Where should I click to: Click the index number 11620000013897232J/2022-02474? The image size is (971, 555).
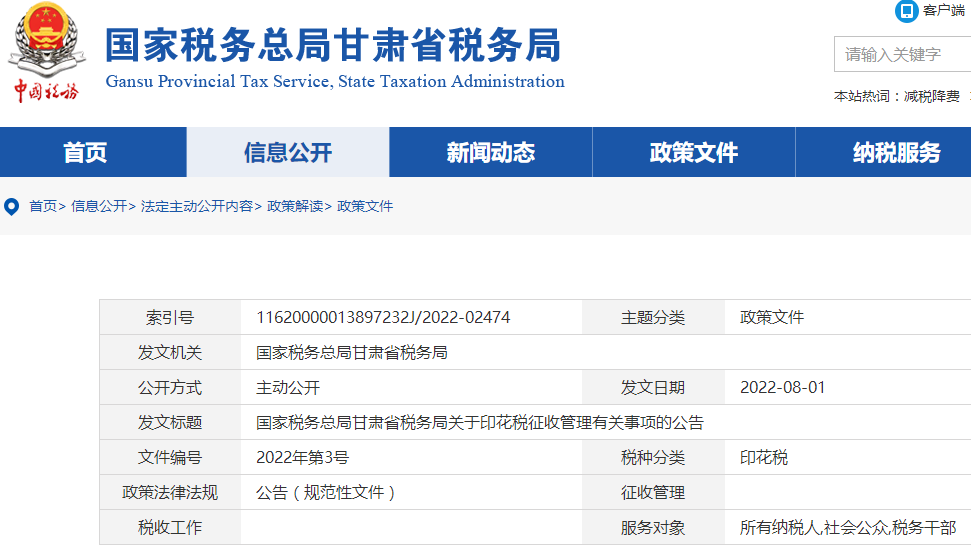point(383,318)
